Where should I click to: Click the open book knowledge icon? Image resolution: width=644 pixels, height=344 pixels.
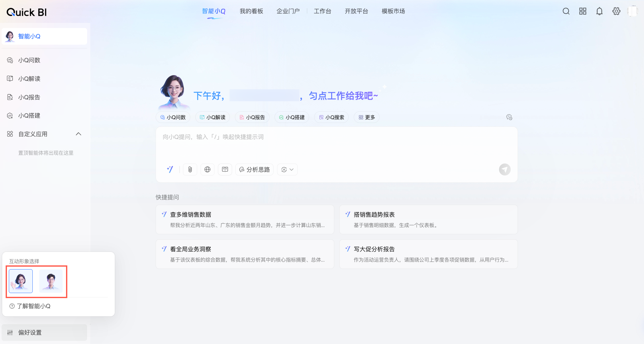pos(225,169)
